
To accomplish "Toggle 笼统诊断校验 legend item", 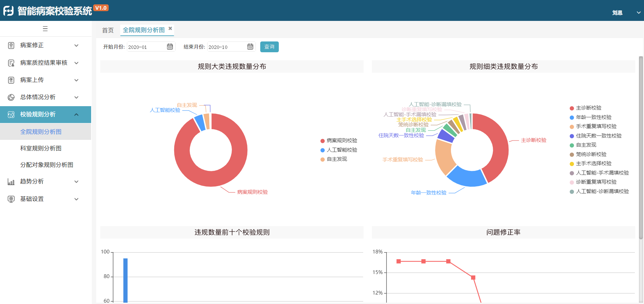I will click(588, 154).
